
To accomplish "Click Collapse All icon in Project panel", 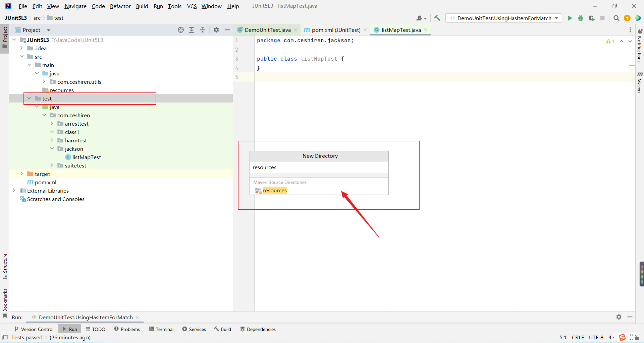I will (x=203, y=30).
